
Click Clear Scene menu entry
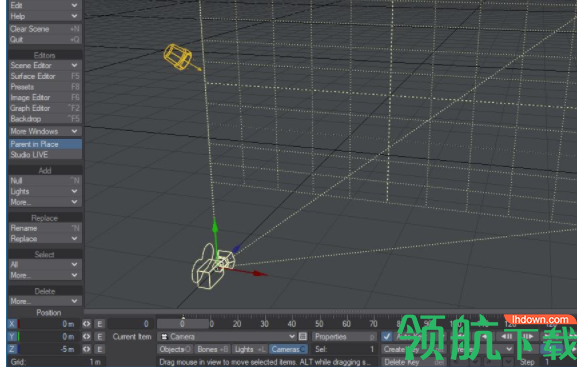coord(45,29)
